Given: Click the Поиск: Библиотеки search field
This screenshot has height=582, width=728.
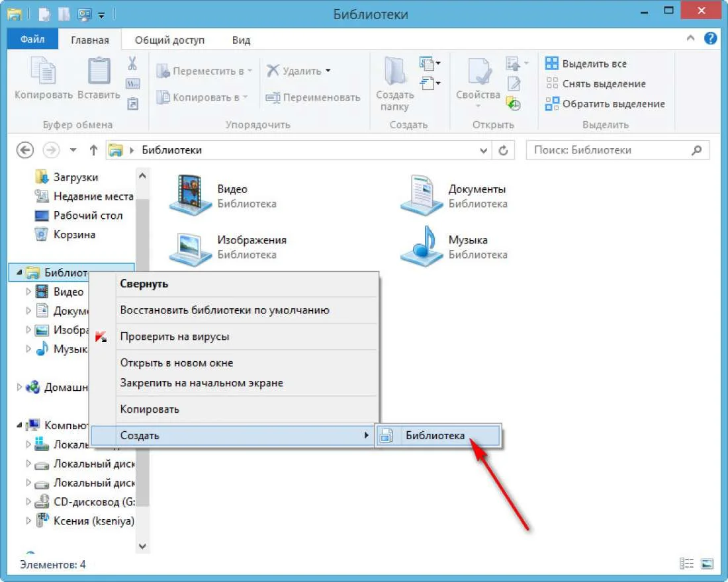Looking at the screenshot, I should [x=617, y=150].
